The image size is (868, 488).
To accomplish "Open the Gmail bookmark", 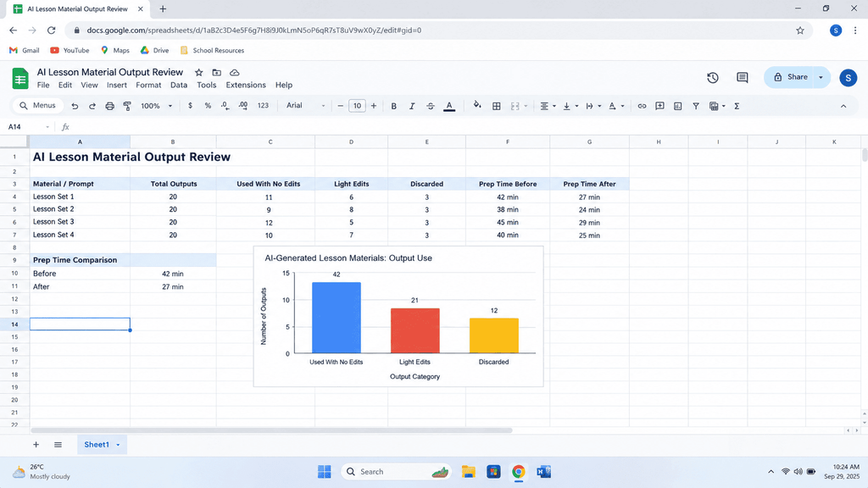I will point(25,50).
